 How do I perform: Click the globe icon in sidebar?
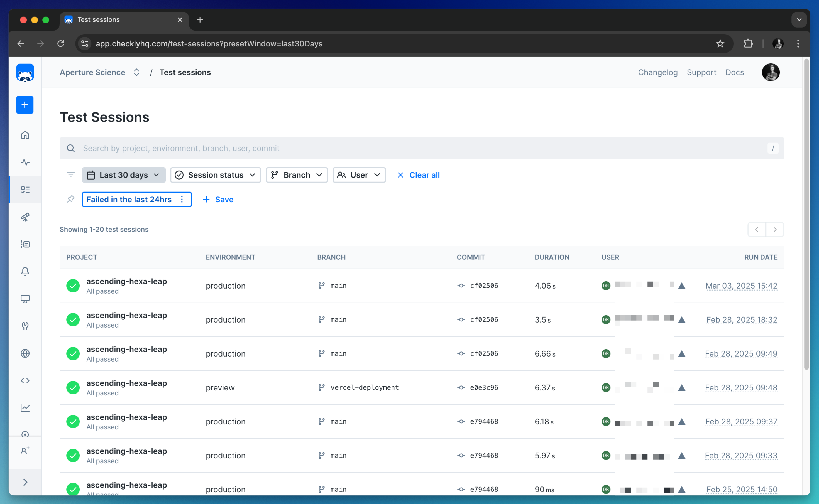(25, 353)
